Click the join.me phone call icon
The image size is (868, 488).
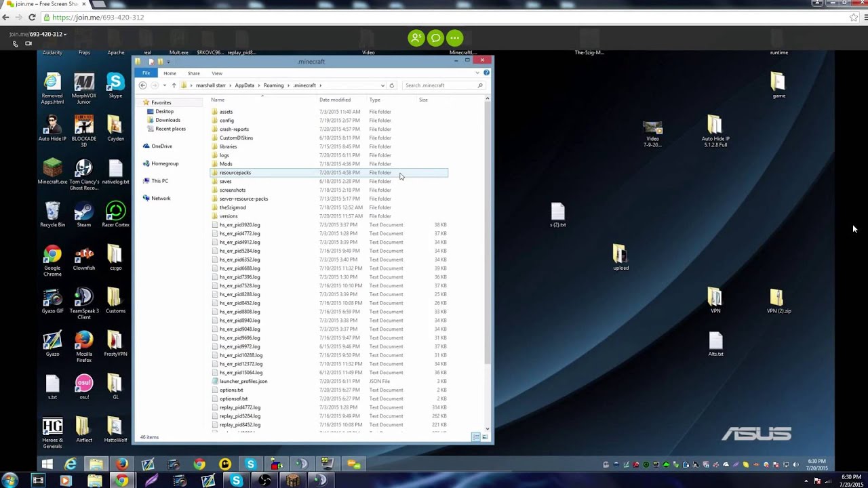[x=15, y=44]
